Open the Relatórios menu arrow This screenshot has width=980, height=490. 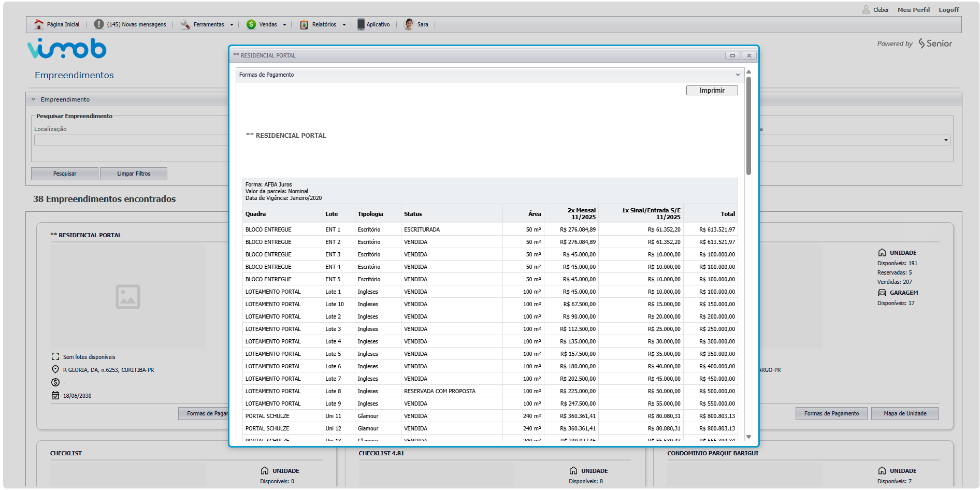coord(344,25)
